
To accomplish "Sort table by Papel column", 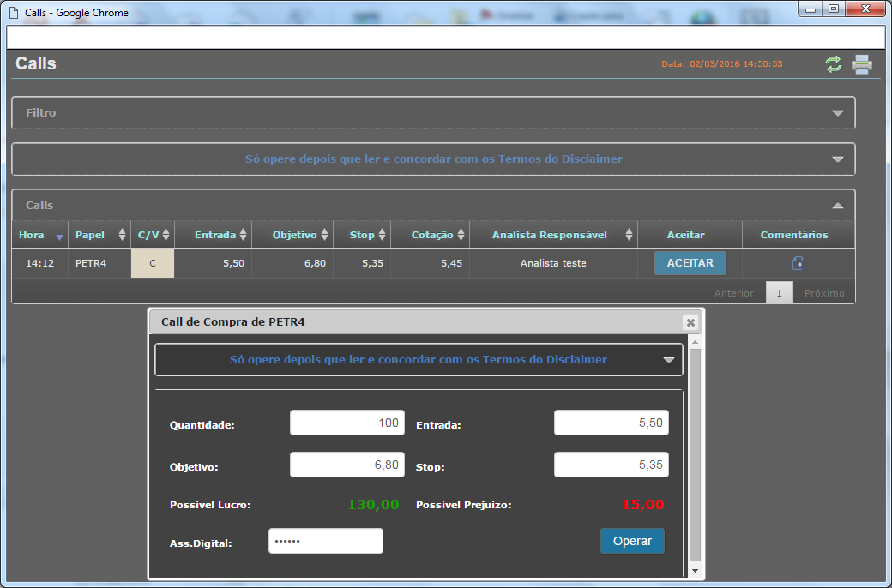I will click(x=99, y=235).
